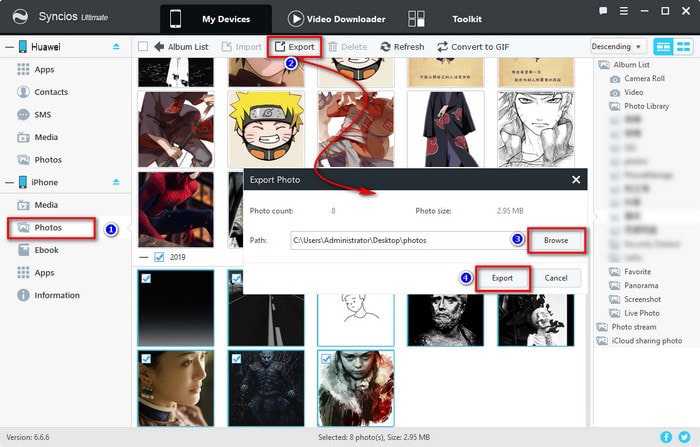
Task: Toggle select-all checkbox beside Album List
Action: coord(143,47)
